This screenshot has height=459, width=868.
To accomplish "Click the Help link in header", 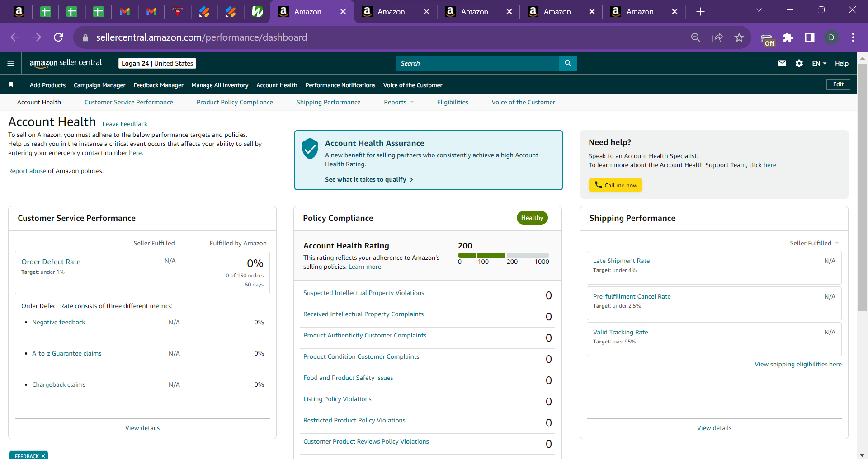I will coord(841,63).
